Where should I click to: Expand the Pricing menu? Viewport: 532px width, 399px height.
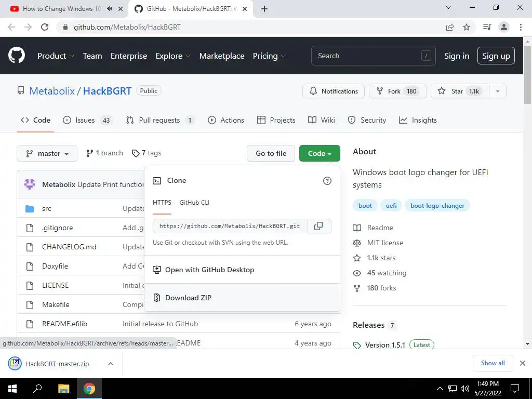coord(270,56)
